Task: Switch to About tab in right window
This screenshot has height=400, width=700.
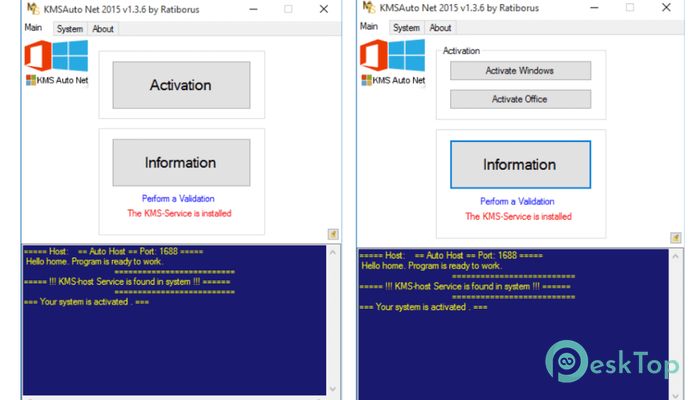Action: pyautogui.click(x=440, y=28)
